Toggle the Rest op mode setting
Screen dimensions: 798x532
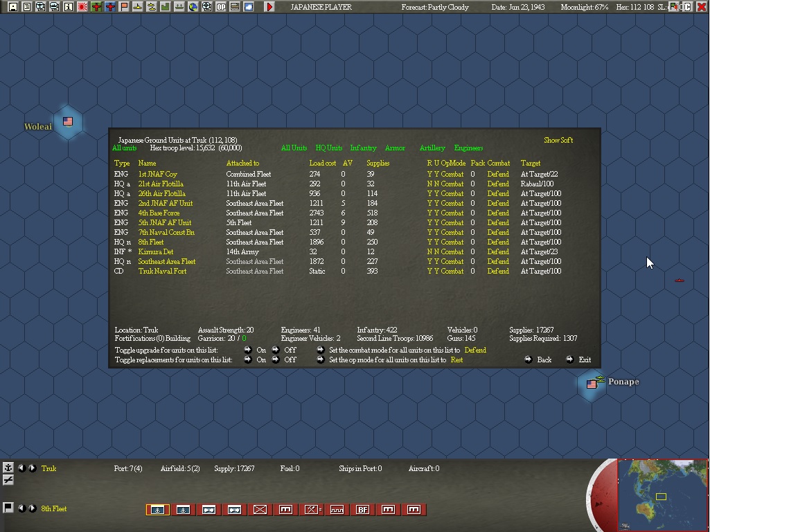pyautogui.click(x=456, y=360)
